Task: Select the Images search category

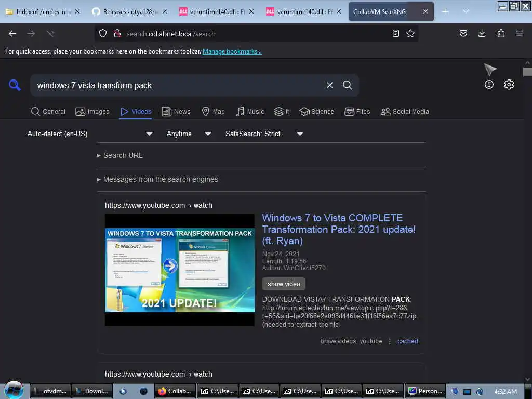Action: coord(92,112)
